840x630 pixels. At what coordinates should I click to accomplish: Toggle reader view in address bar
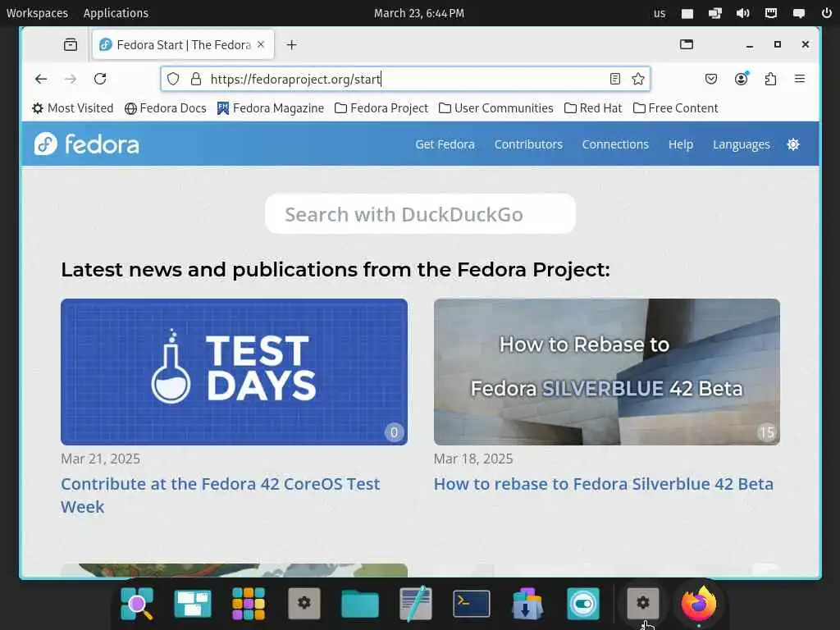[615, 80]
